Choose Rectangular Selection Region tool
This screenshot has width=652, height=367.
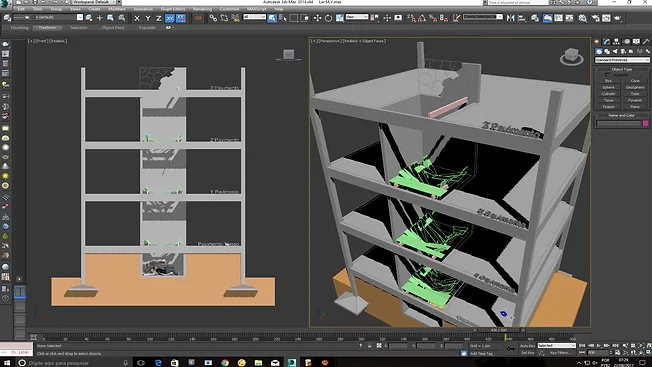294,18
